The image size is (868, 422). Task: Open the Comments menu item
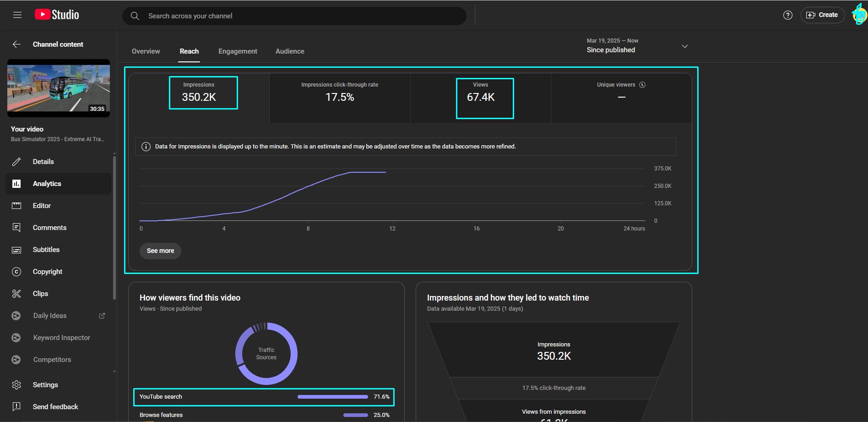coord(59,228)
